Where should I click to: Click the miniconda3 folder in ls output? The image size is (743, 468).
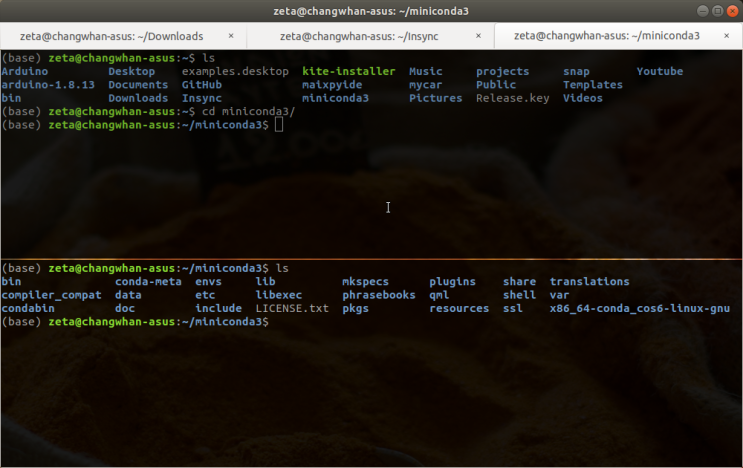(x=335, y=99)
